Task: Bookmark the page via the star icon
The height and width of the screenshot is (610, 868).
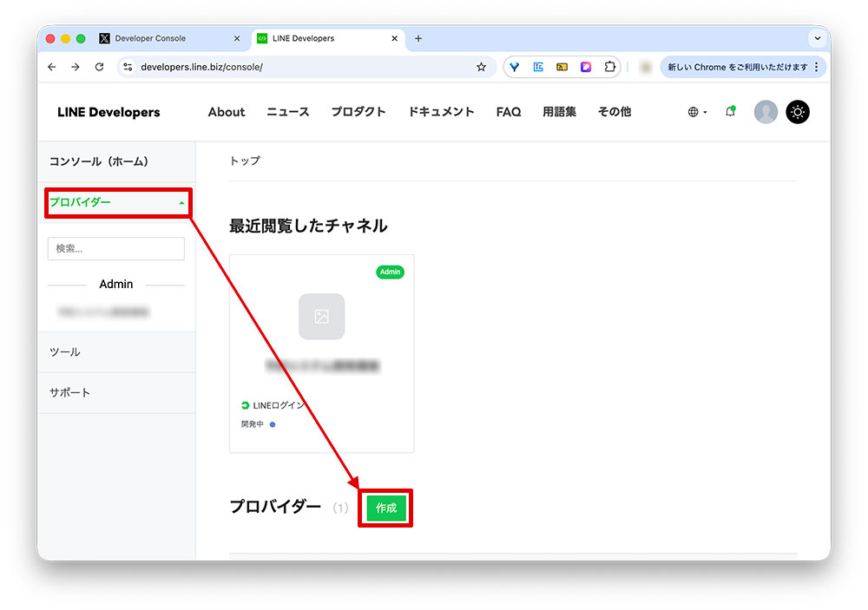Action: [x=483, y=67]
